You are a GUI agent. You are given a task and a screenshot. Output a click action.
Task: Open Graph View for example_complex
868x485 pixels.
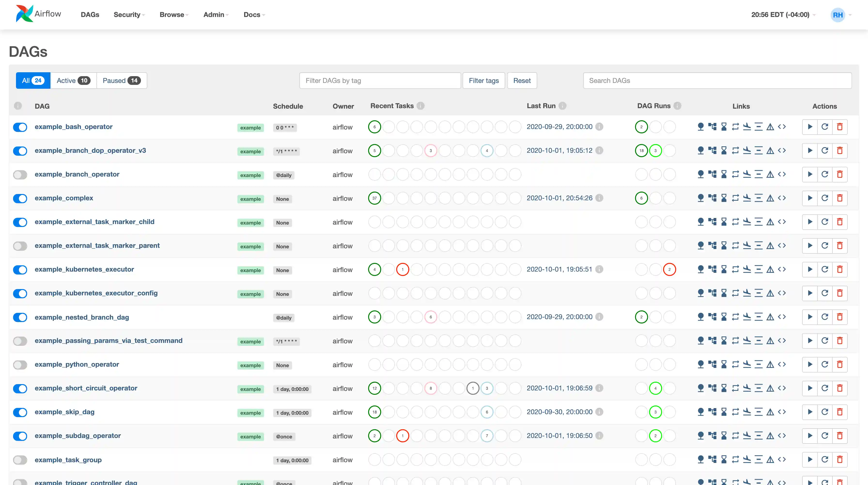712,198
